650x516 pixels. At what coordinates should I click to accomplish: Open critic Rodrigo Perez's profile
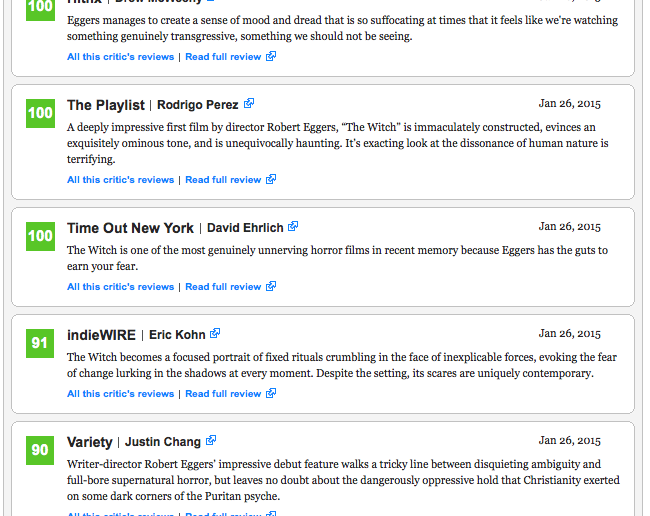198,105
